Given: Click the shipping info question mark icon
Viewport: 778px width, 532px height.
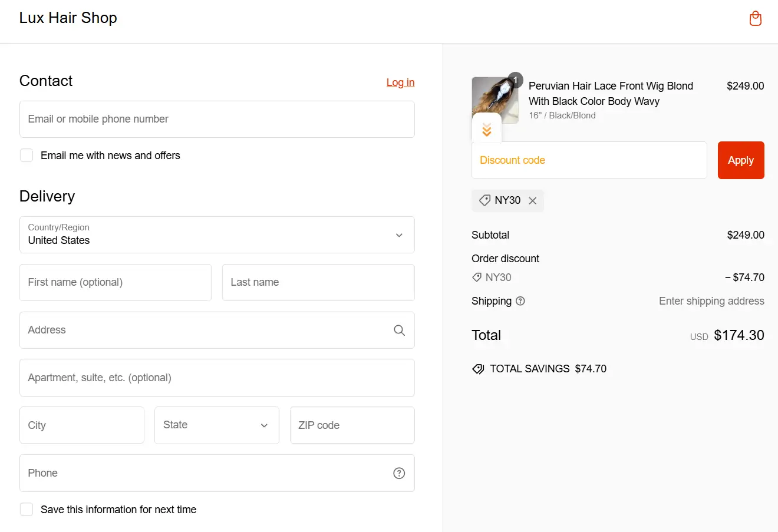Looking at the screenshot, I should (520, 301).
